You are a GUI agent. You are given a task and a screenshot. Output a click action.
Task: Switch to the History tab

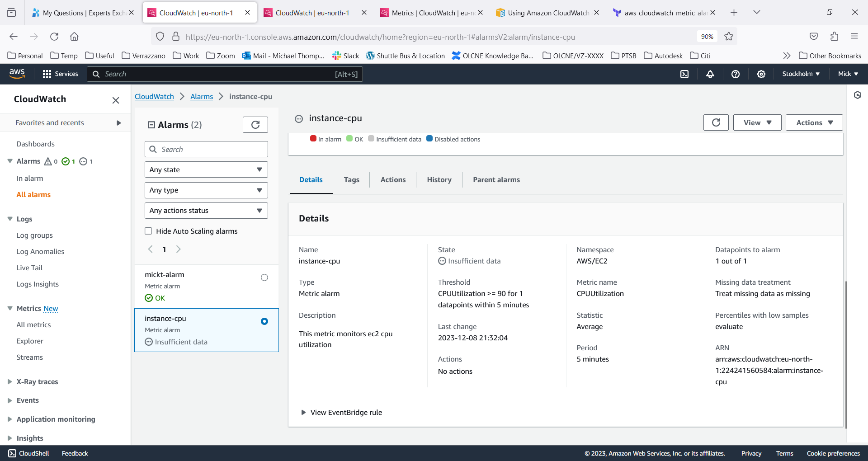pyautogui.click(x=439, y=179)
